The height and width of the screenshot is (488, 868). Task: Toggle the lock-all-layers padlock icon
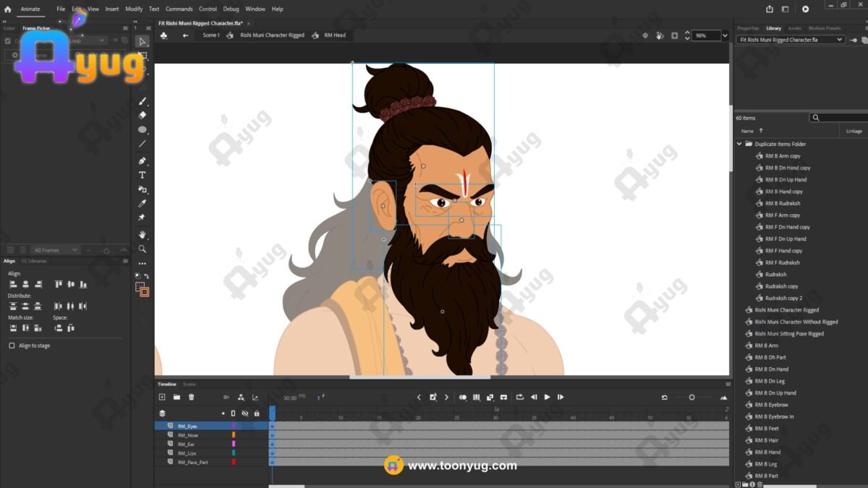(257, 414)
